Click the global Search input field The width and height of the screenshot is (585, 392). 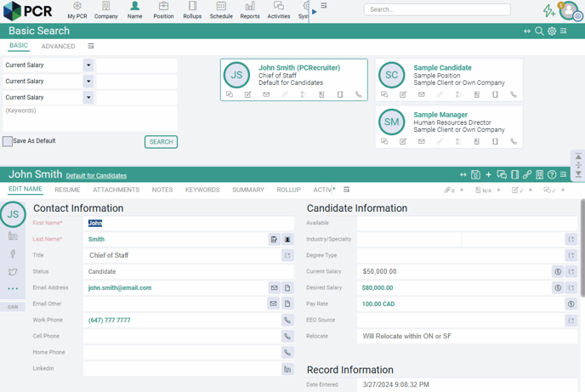(x=437, y=10)
